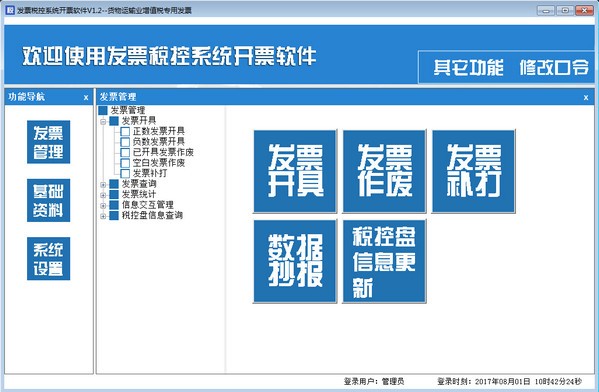Expand the 发票统计 tree node
This screenshot has height=392, width=599.
(103, 195)
